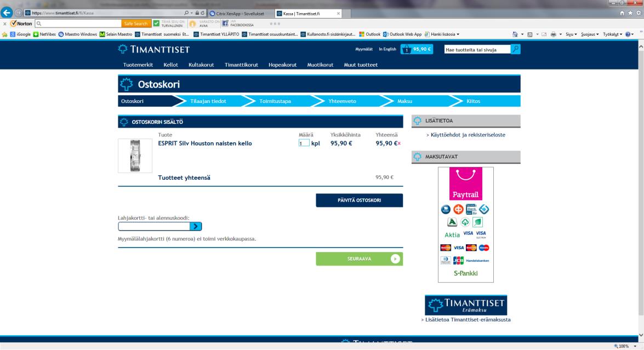This screenshot has width=644, height=350.
Task: Click the add-to-favorites-bar star icon
Action: 5,35
